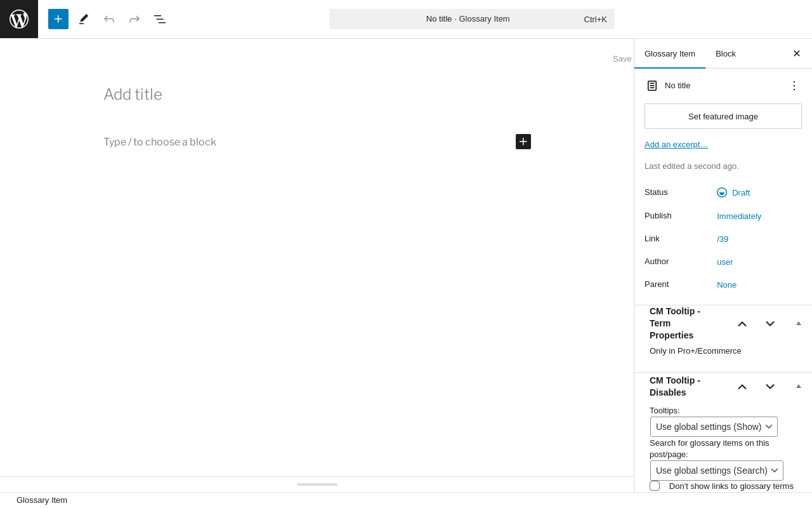The height and width of the screenshot is (508, 812).
Task: Open the WordPress logo menu
Action: pyautogui.click(x=19, y=19)
